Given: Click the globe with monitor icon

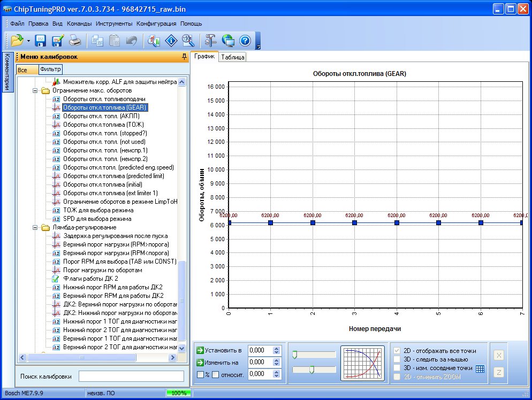Looking at the screenshot, I should [227, 40].
